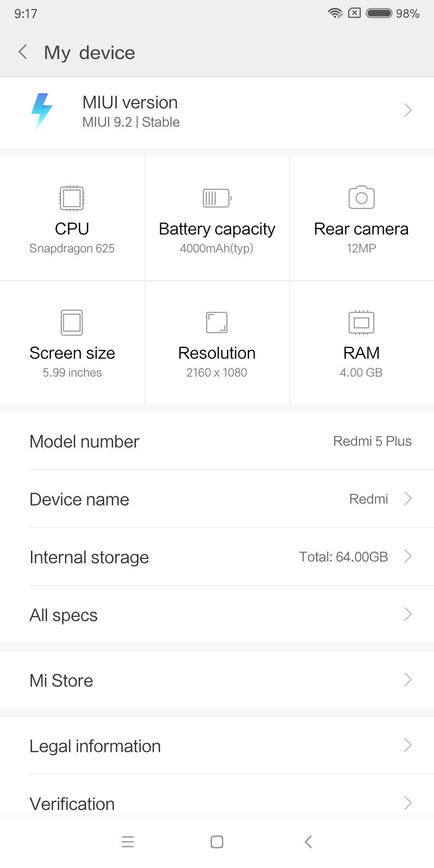Tap the RAM memory icon

coord(361,322)
